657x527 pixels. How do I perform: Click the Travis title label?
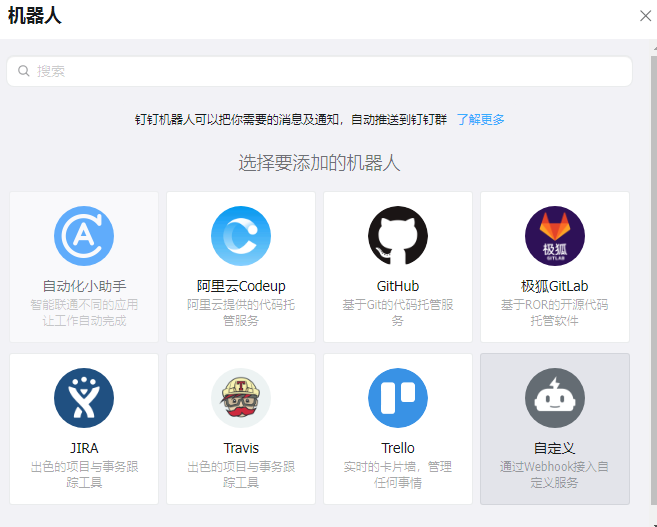pos(241,448)
